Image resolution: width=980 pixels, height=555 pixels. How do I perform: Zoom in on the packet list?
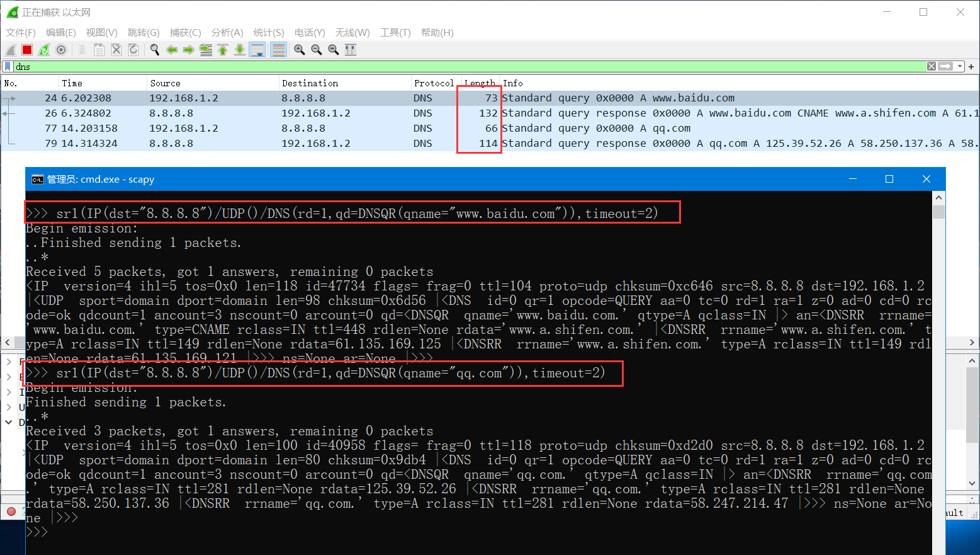point(299,50)
